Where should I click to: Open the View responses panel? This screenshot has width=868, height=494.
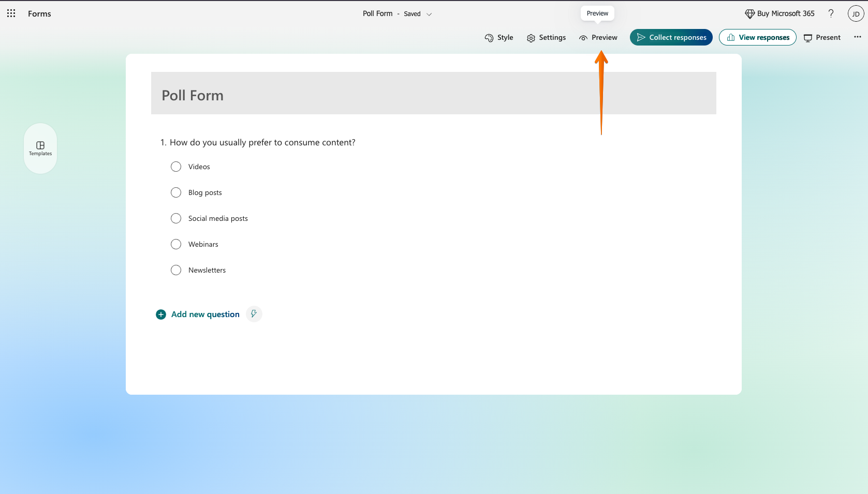[x=757, y=37]
